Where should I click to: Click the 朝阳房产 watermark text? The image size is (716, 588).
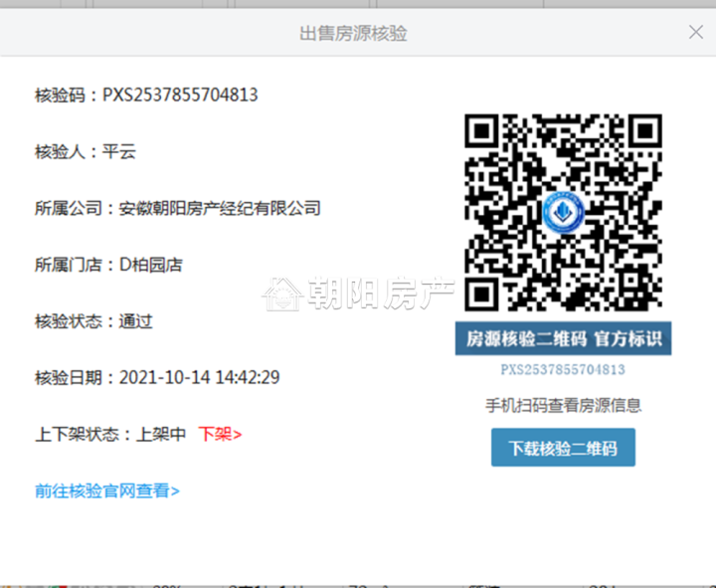click(378, 294)
